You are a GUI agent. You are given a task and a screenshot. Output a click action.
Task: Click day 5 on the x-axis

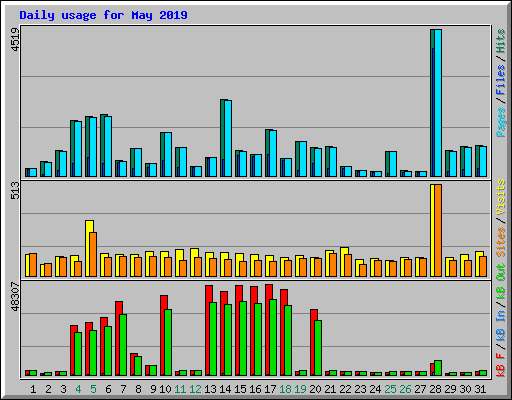[93, 389]
